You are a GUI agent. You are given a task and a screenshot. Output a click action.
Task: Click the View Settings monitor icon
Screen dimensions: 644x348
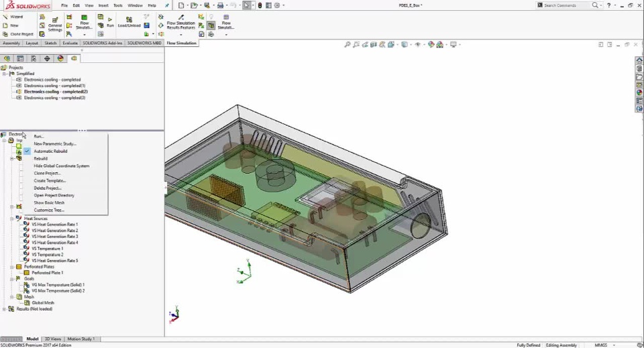pos(453,44)
